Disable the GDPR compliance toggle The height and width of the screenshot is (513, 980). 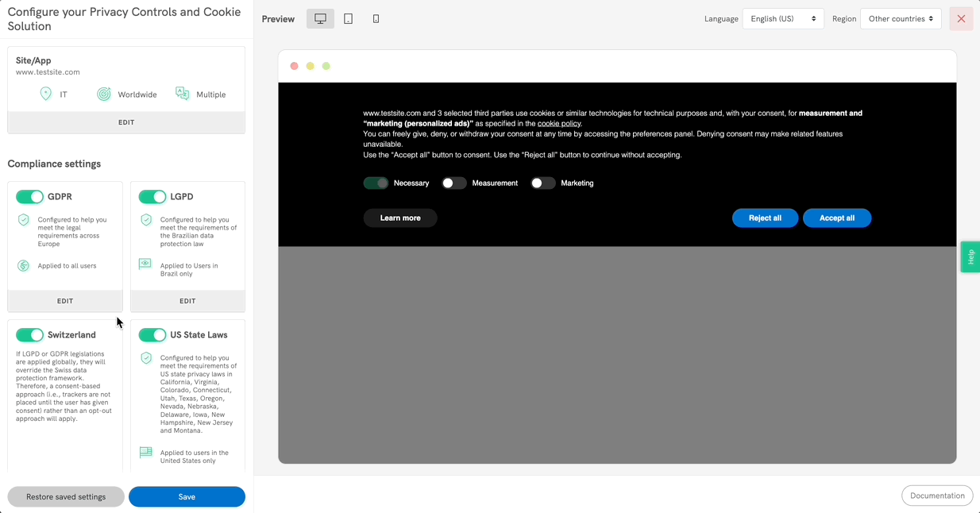(30, 196)
